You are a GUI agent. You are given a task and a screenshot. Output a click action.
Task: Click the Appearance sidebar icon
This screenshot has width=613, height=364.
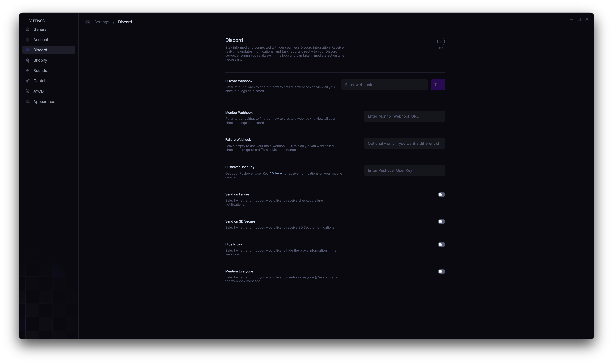click(x=27, y=102)
